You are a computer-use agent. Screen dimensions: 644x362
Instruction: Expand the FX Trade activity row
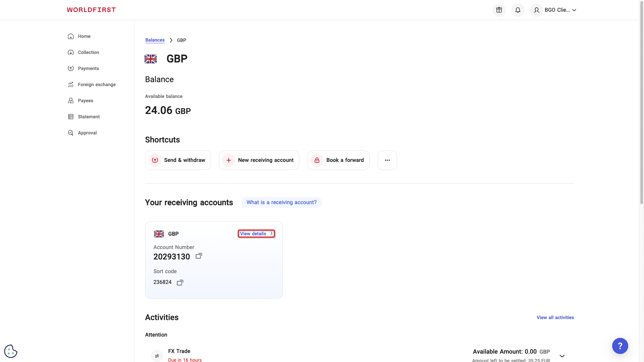click(x=562, y=356)
